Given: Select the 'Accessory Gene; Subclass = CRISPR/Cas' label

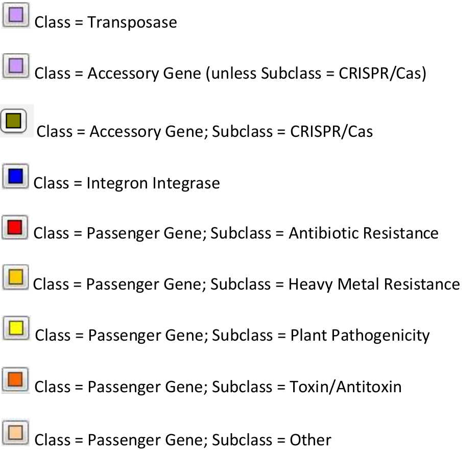Looking at the screenshot, I should click(x=231, y=132).
